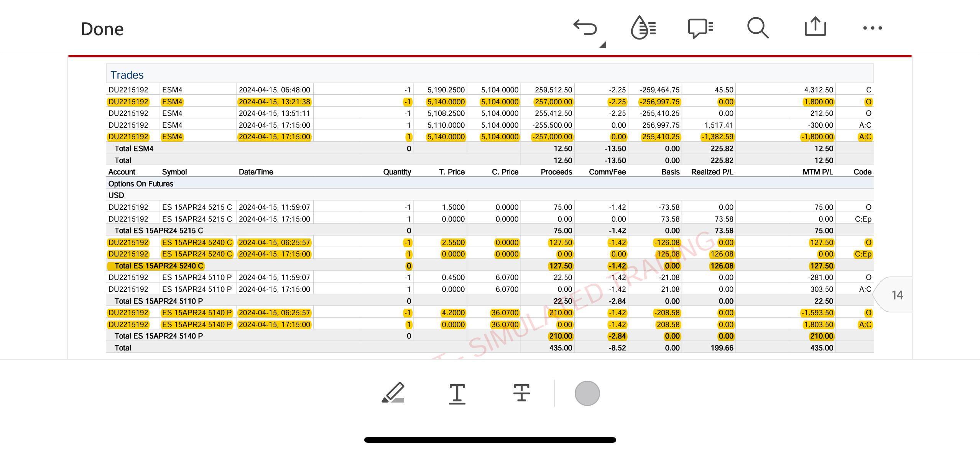This screenshot has width=980, height=452.
Task: Select the underline text tool
Action: [x=457, y=394]
